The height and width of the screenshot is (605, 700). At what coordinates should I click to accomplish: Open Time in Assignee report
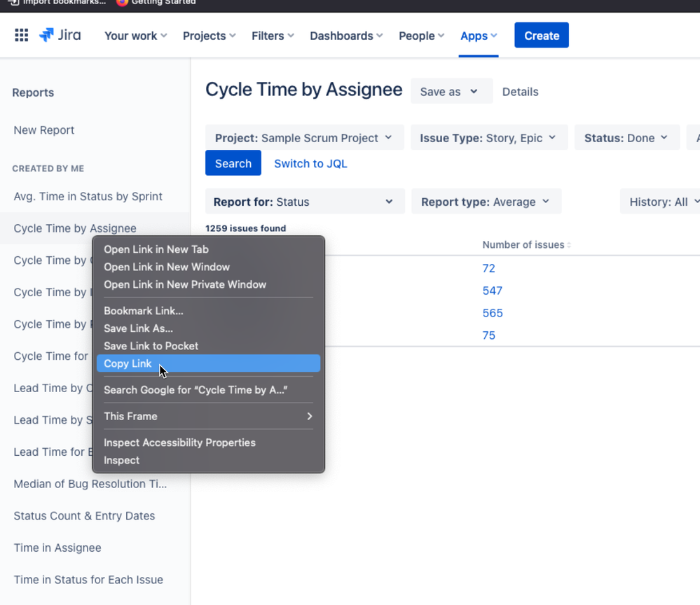point(57,548)
